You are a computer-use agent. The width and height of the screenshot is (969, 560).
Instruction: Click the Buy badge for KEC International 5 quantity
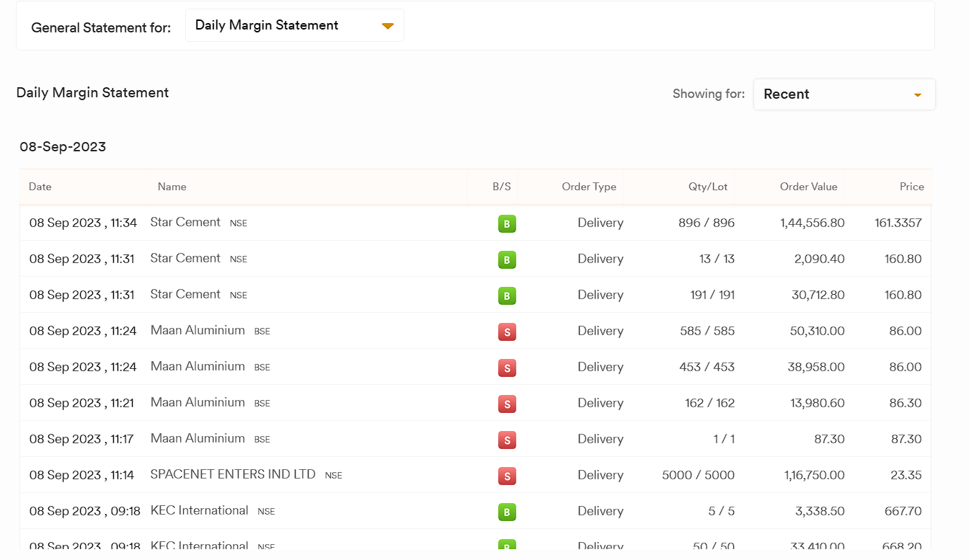tap(507, 512)
